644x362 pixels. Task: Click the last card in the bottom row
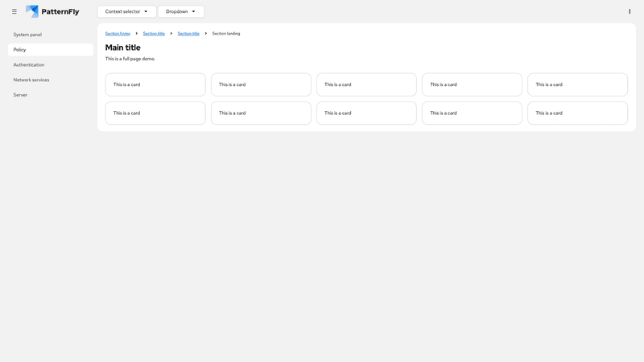pos(577,113)
